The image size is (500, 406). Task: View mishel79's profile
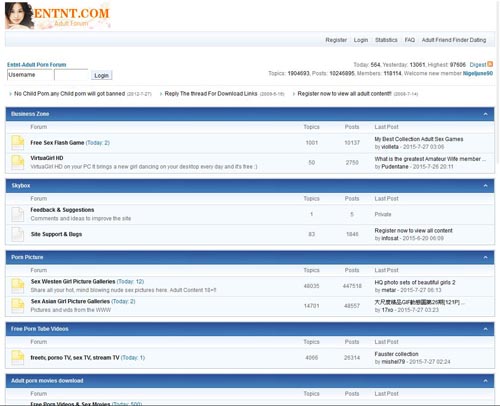(x=393, y=362)
